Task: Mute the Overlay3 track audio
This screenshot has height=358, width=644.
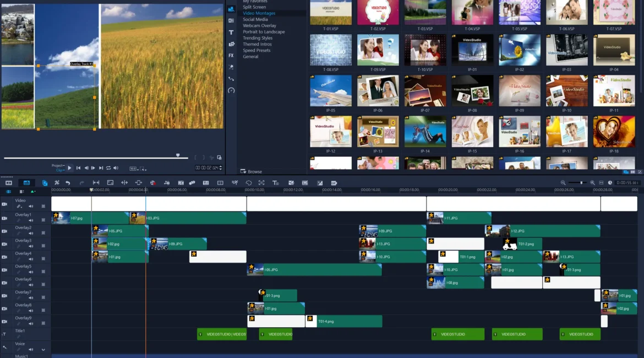Action: (x=31, y=245)
